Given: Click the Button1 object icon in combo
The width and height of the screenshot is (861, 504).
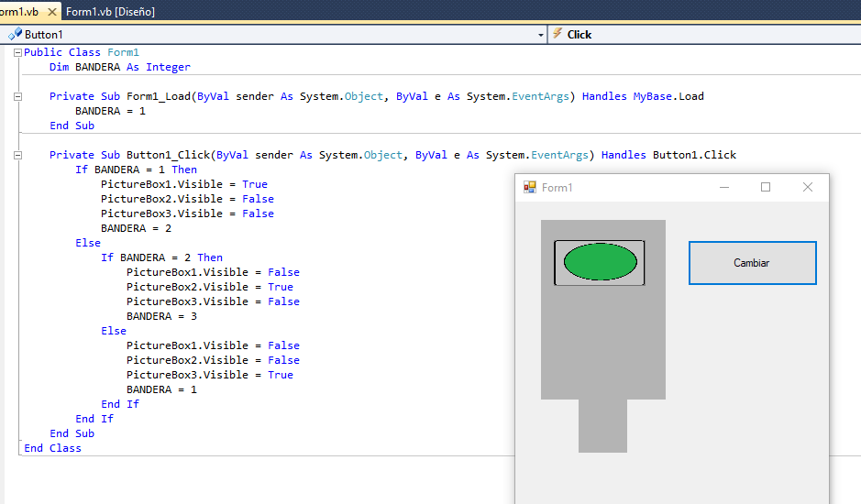Looking at the screenshot, I should point(15,35).
